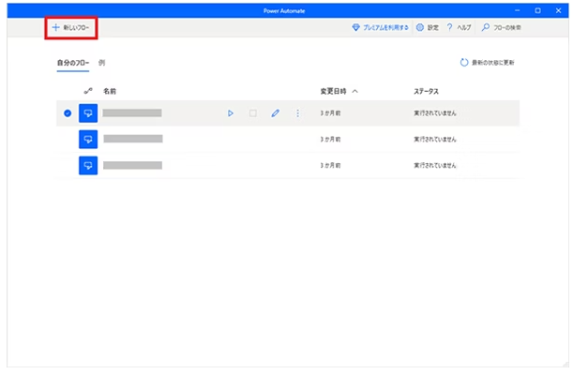Click 実行されていません status of last flow
This screenshot has width=588, height=374.
coord(435,165)
